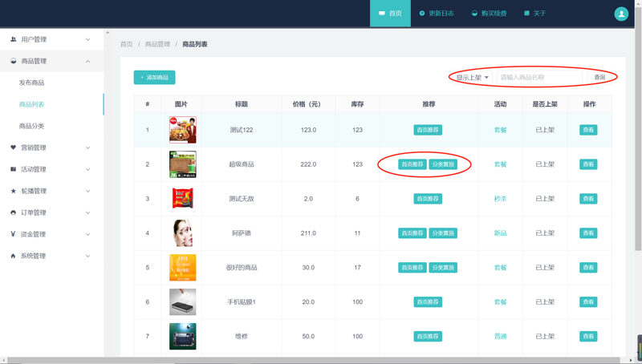Click 查看 for 测试122 row
Screen dimensions: 642x364
click(588, 130)
